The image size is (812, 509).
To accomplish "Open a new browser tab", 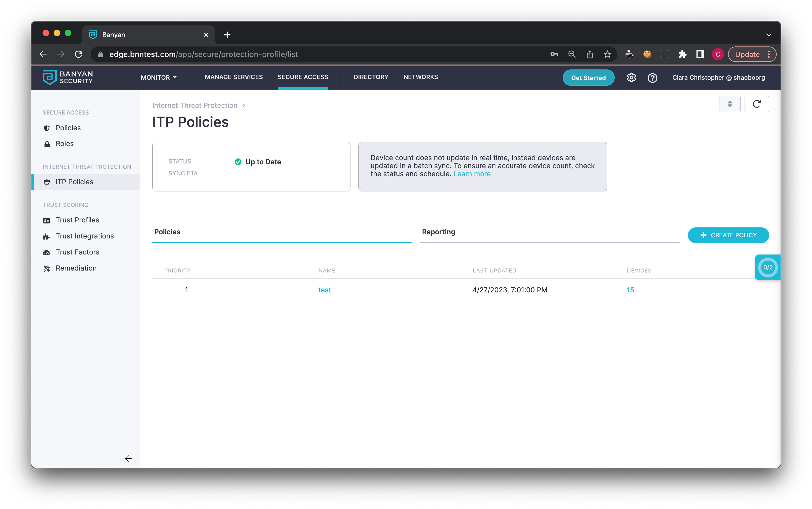I will [x=227, y=35].
